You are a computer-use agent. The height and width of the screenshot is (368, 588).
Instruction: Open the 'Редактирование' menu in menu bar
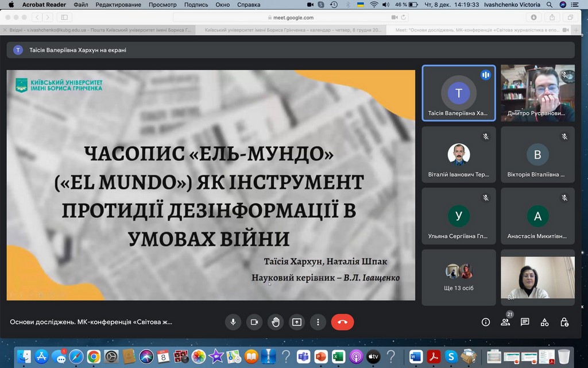tap(118, 5)
